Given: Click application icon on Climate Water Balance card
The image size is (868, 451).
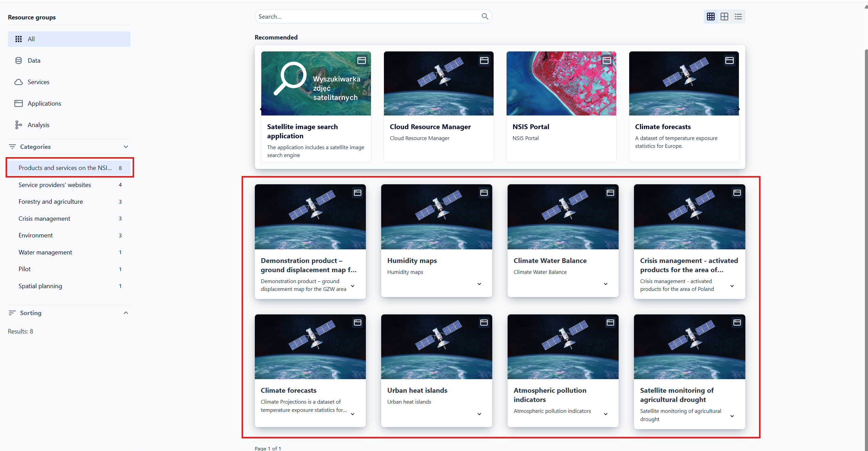Looking at the screenshot, I should (610, 193).
